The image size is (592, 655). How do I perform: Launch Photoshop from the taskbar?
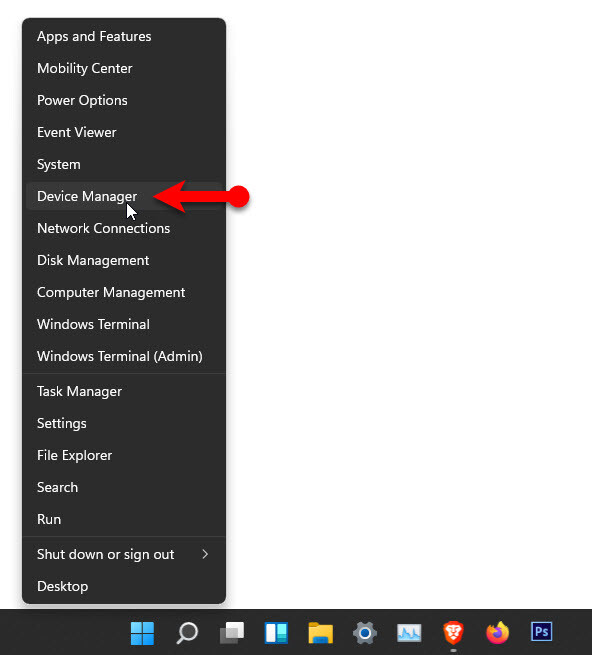click(x=542, y=632)
